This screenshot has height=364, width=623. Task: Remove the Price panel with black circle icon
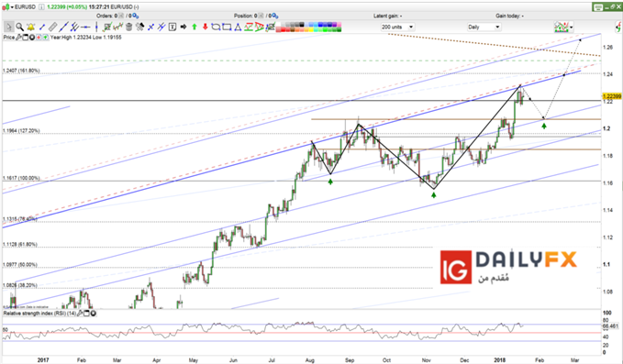click(x=32, y=38)
